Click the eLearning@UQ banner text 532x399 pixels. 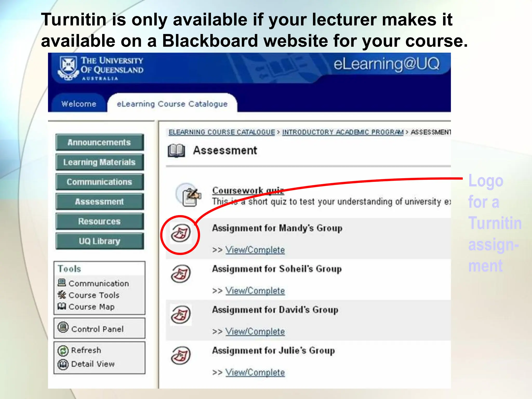coord(387,64)
